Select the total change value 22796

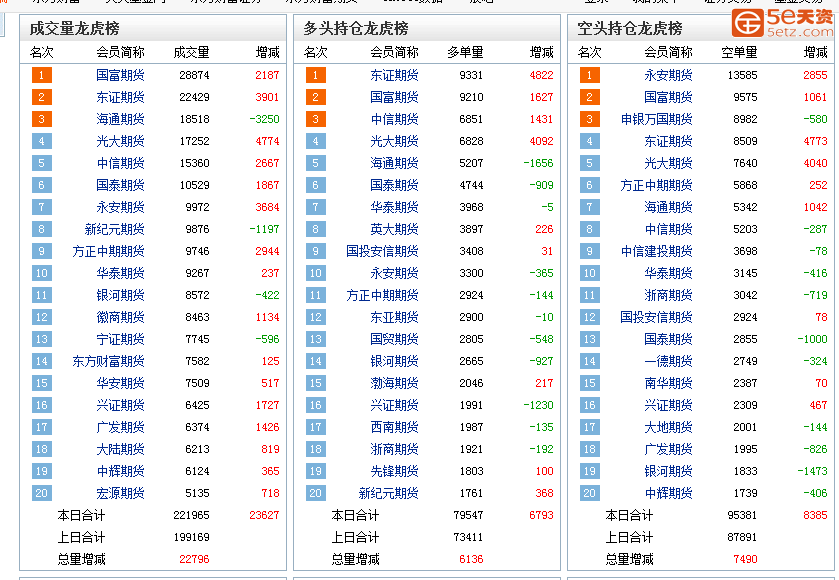[x=194, y=559]
